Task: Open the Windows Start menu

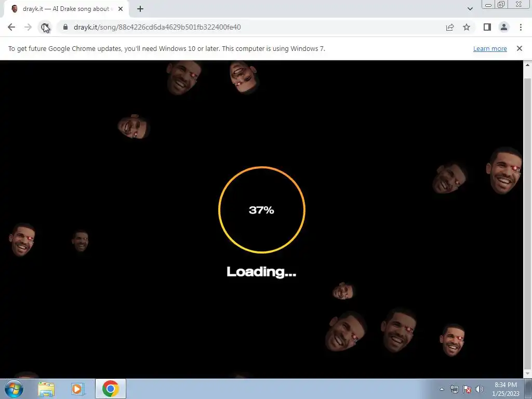Action: pyautogui.click(x=14, y=389)
